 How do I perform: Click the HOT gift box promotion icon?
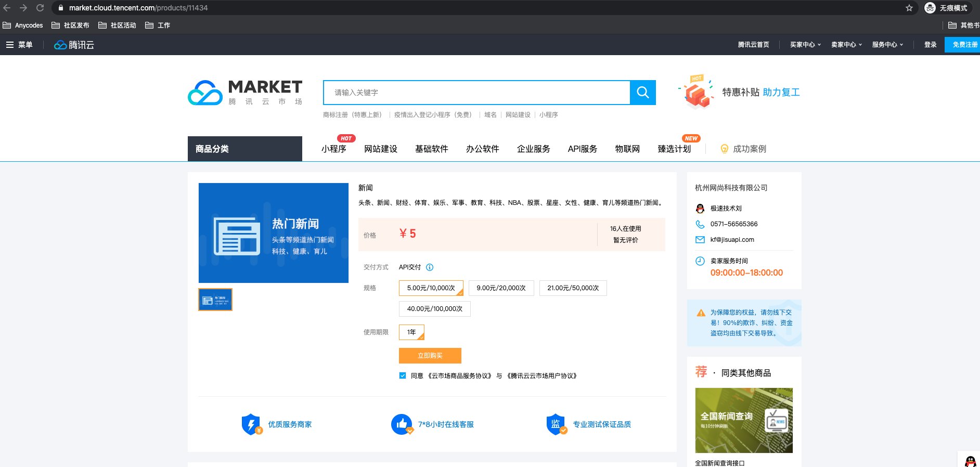click(696, 92)
